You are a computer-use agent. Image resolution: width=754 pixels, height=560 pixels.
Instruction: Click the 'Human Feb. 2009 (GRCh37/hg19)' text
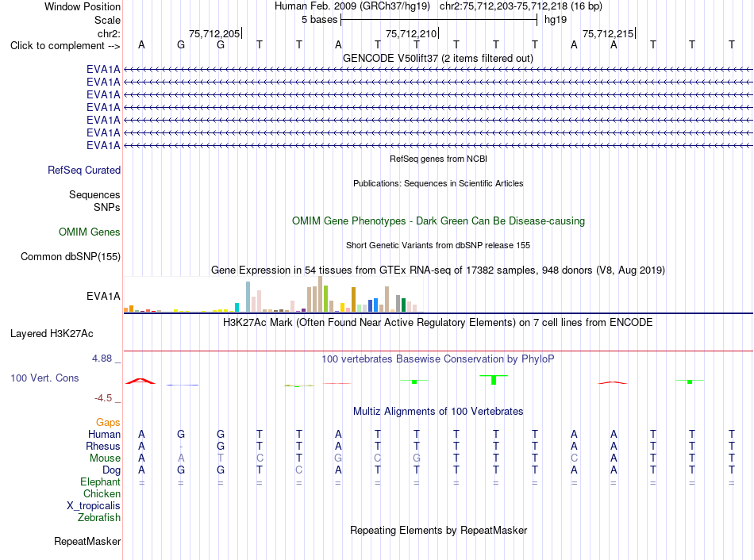(x=352, y=6)
